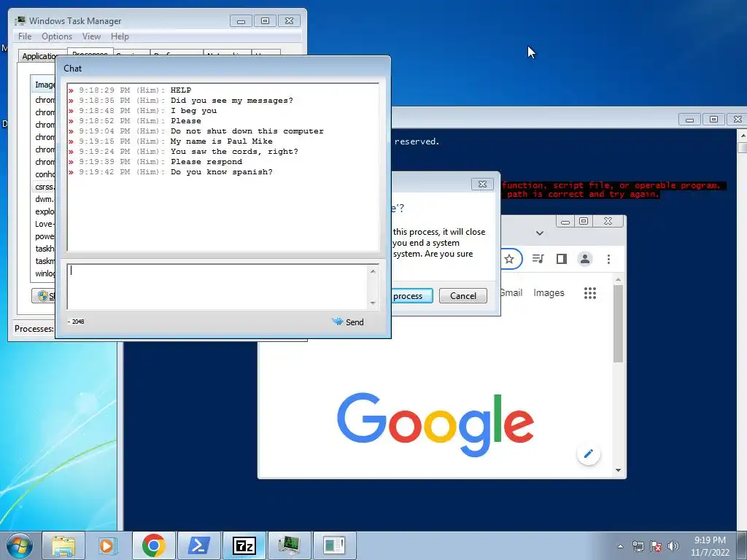
Task: Open network status icon in the tray
Action: pyautogui.click(x=638, y=546)
